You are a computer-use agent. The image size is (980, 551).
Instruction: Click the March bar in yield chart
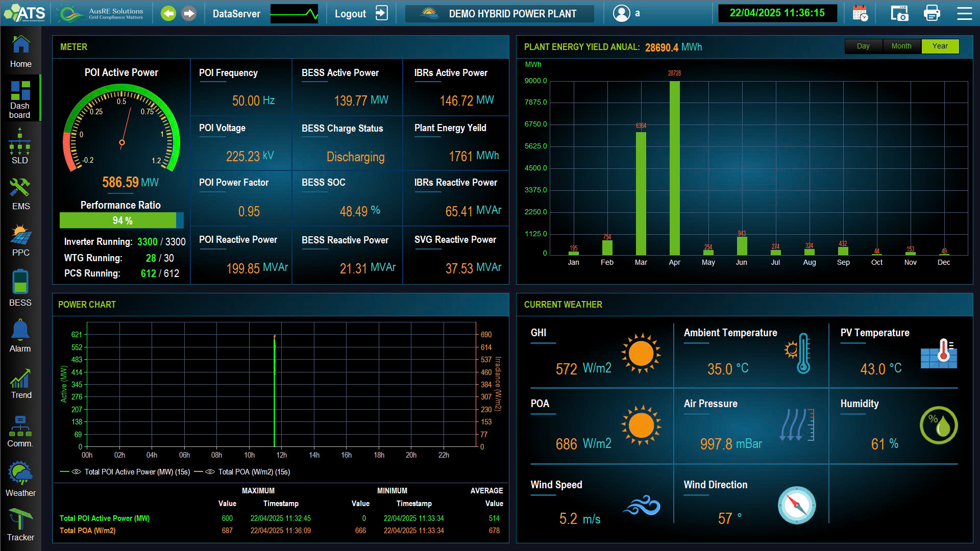(x=641, y=193)
